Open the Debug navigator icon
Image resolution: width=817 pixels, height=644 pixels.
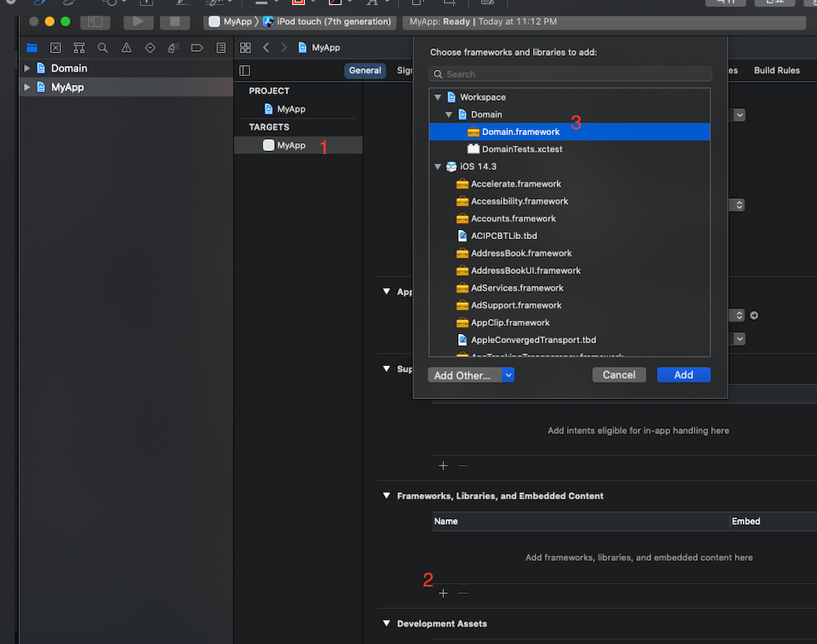(x=173, y=48)
